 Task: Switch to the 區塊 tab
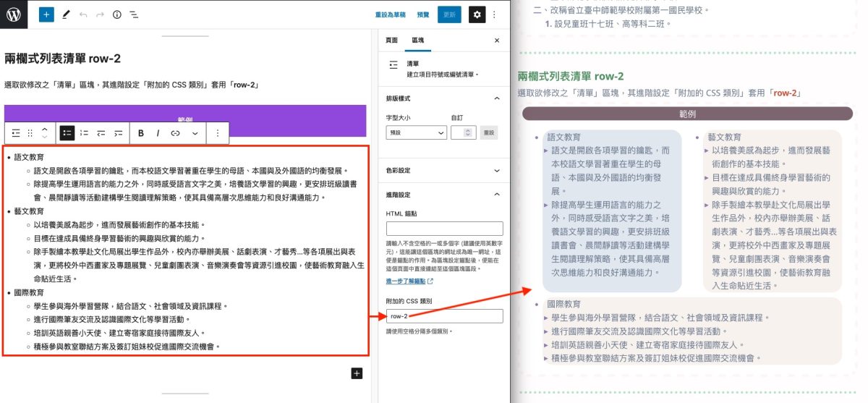[x=417, y=41]
